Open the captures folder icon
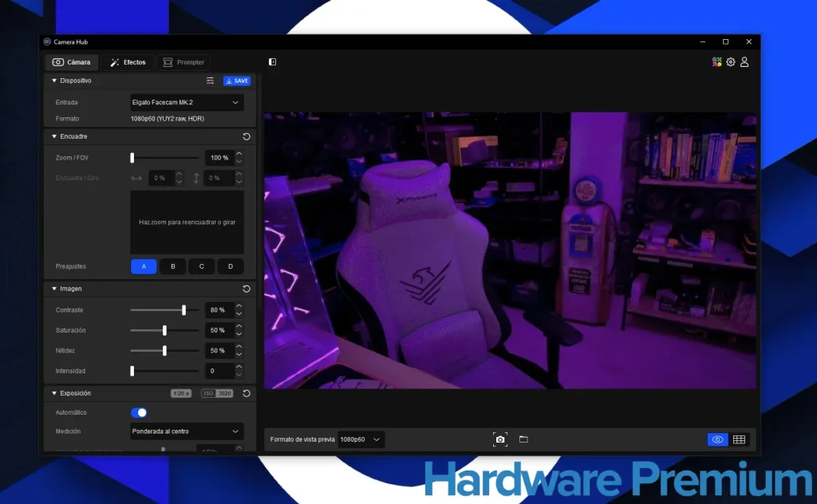Screen dimensions: 817x504 tap(523, 439)
